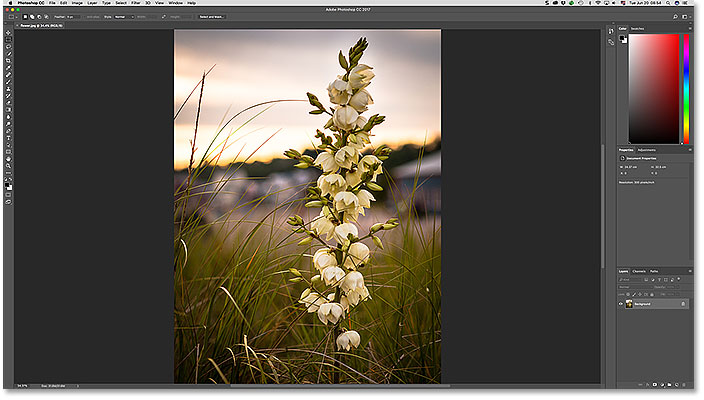Open the Edit Toolbar ellipsis menu
704x400 pixels.
coord(8,172)
